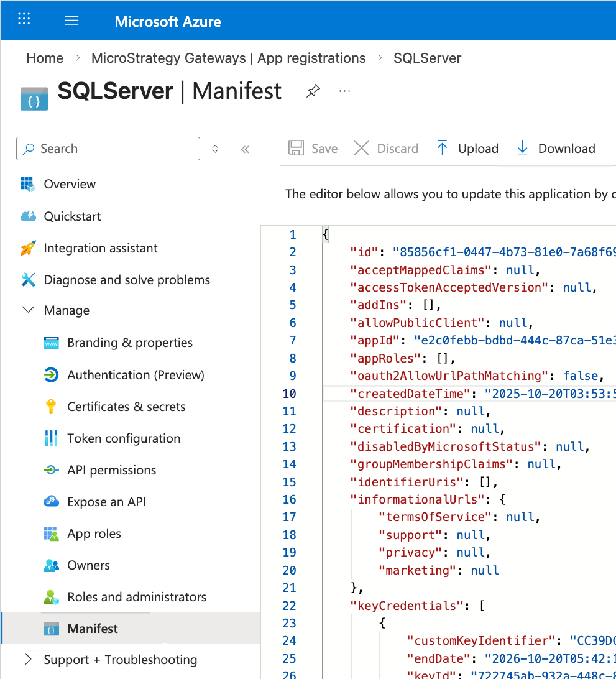Pin the SQLServer Manifest page
Viewport: 616px width, 679px height.
[x=313, y=91]
